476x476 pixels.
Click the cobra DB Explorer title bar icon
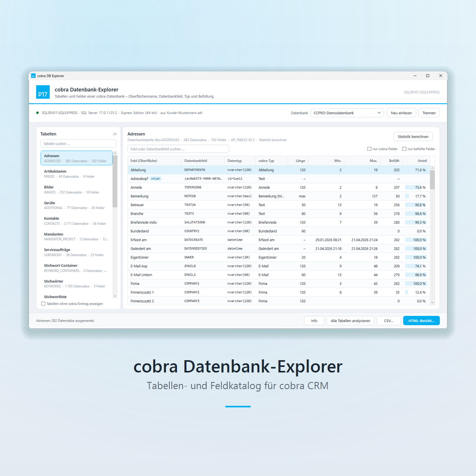[x=33, y=76]
